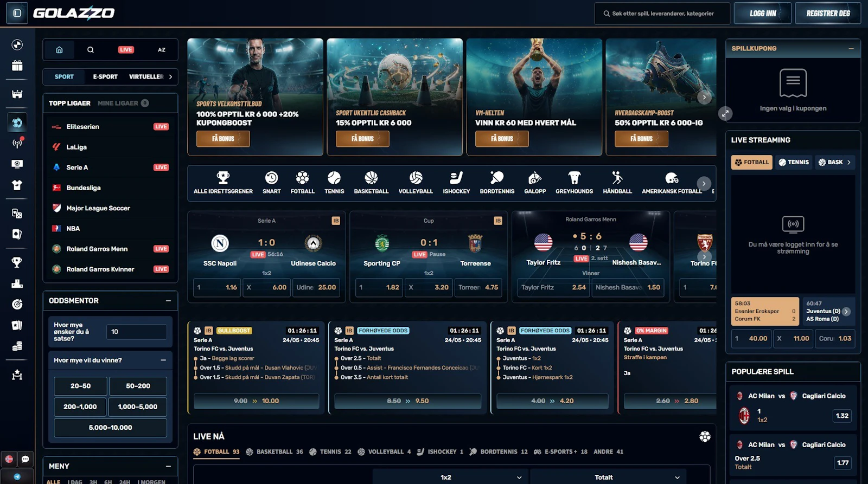
Task: Show more sport categories with the arrow
Action: click(704, 184)
